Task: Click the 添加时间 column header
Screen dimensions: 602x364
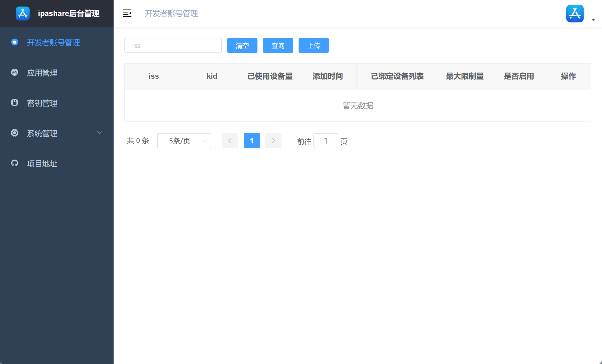Action: pyautogui.click(x=328, y=76)
